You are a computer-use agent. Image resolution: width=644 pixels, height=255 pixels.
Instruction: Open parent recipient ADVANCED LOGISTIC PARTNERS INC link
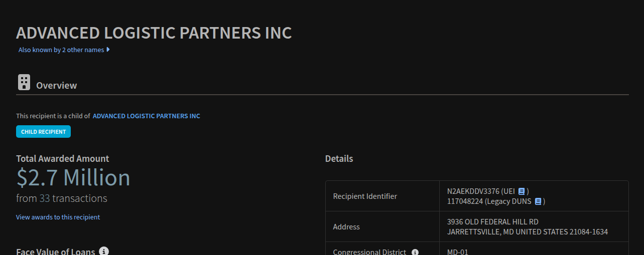pyautogui.click(x=146, y=116)
